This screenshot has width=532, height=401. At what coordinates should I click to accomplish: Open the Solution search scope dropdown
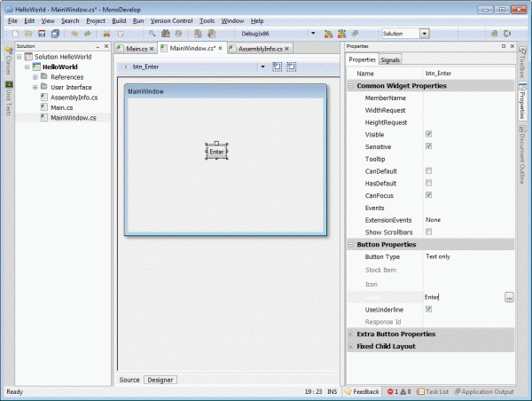click(425, 34)
